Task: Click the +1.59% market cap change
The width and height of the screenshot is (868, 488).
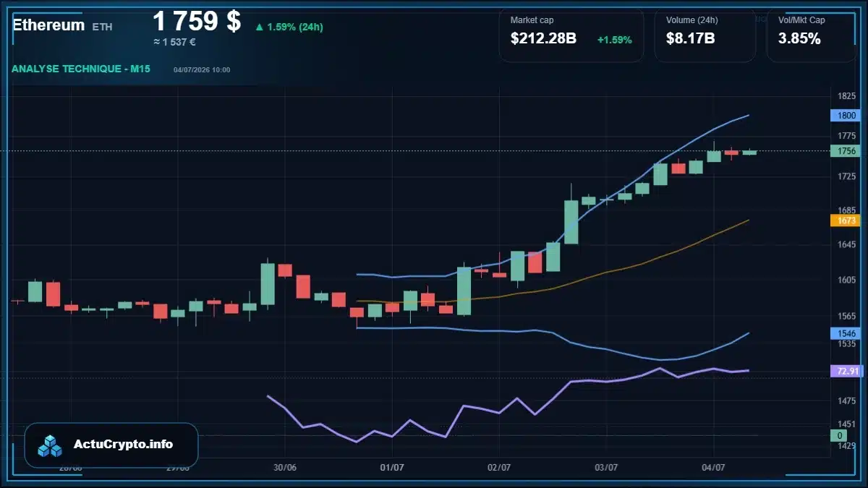Action: click(x=615, y=40)
